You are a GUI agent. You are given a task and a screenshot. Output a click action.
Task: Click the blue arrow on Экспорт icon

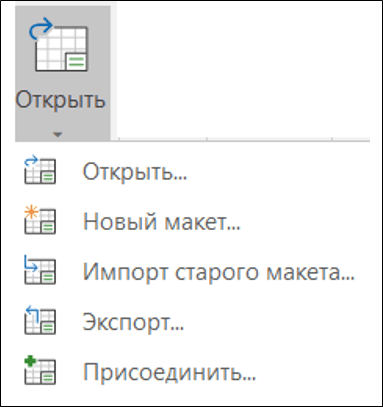pos(32,313)
